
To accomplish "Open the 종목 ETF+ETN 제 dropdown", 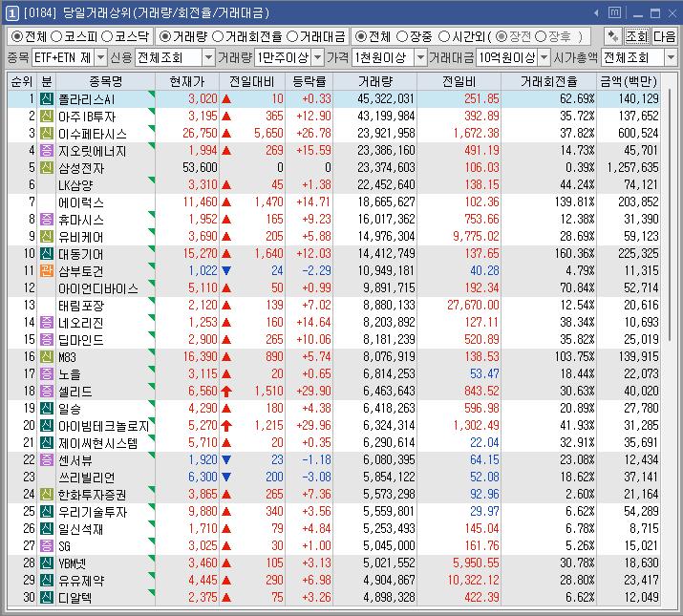I will (x=100, y=57).
